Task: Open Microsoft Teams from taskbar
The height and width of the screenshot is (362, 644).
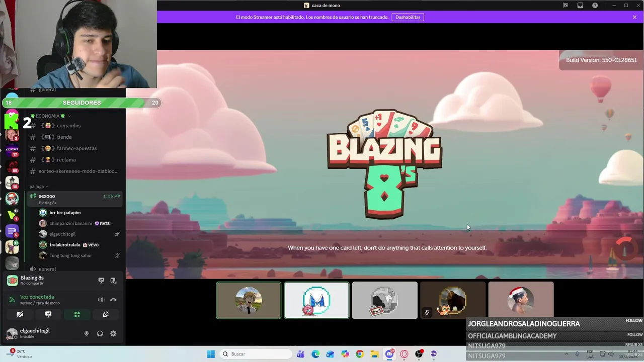Action: coord(300,354)
